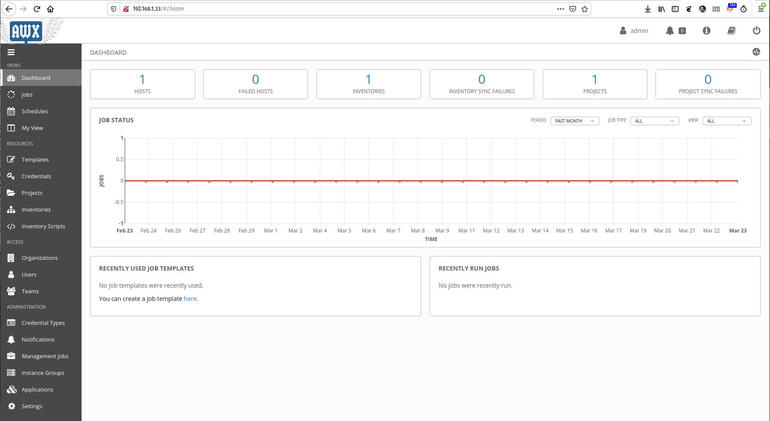
Task: Open Inventory Scripts in the sidebar
Action: 43,226
